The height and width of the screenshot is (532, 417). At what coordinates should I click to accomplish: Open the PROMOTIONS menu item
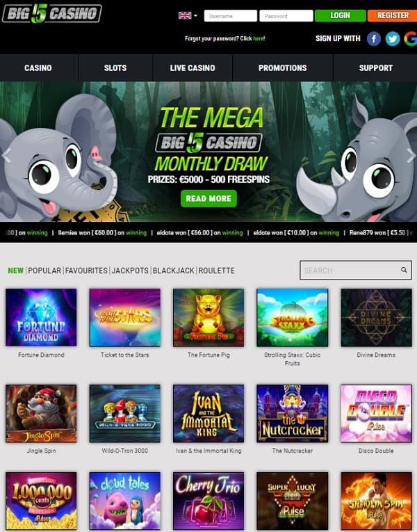pos(282,68)
